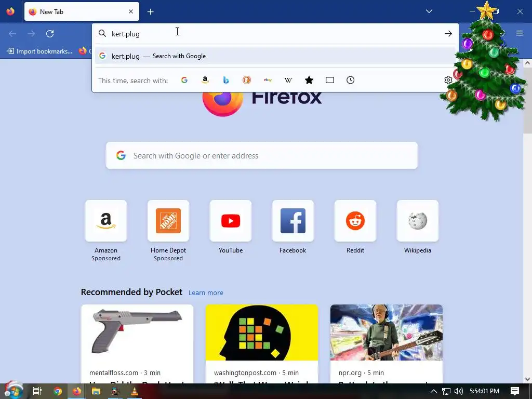The image size is (532, 399).
Task: Search history using the clock icon
Action: 351,80
